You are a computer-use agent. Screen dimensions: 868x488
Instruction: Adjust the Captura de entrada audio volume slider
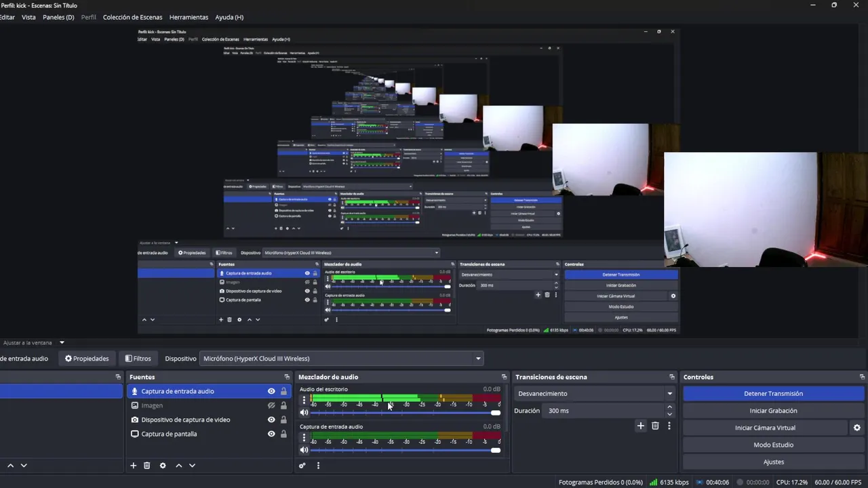coord(406,450)
